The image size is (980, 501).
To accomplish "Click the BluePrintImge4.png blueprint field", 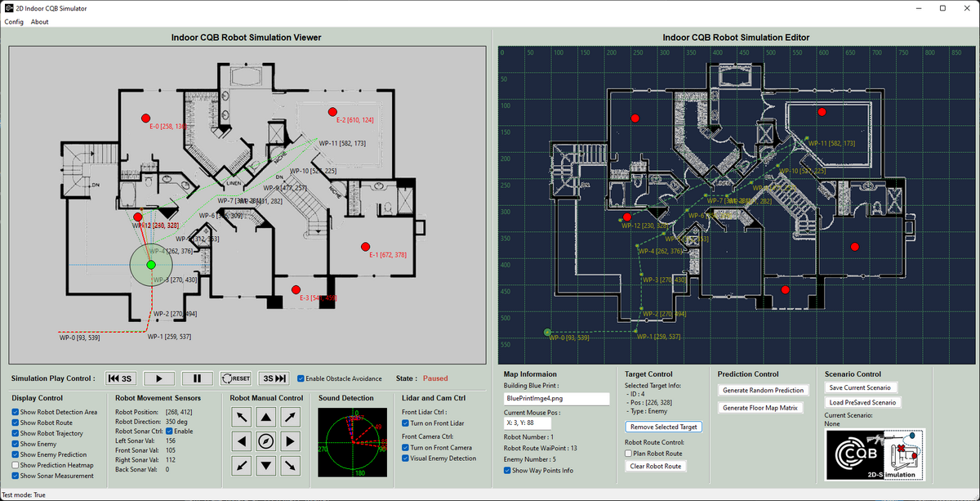I will (x=556, y=399).
